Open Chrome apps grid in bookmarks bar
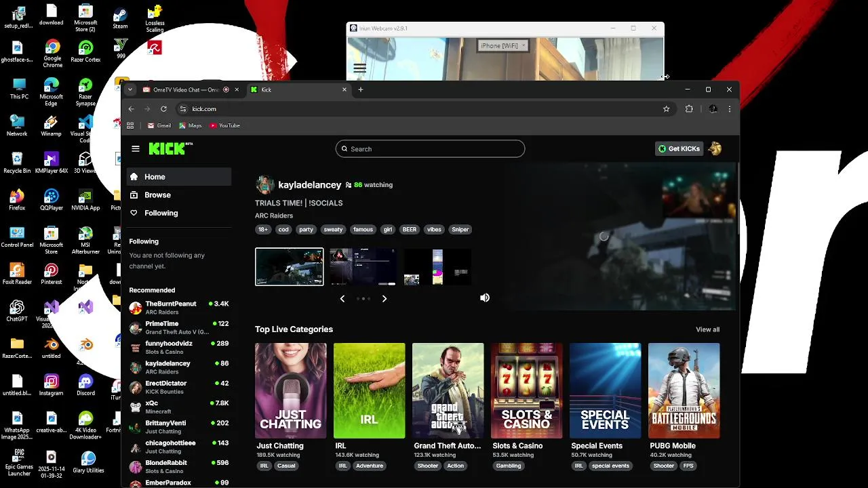The height and width of the screenshot is (488, 868). [130, 125]
